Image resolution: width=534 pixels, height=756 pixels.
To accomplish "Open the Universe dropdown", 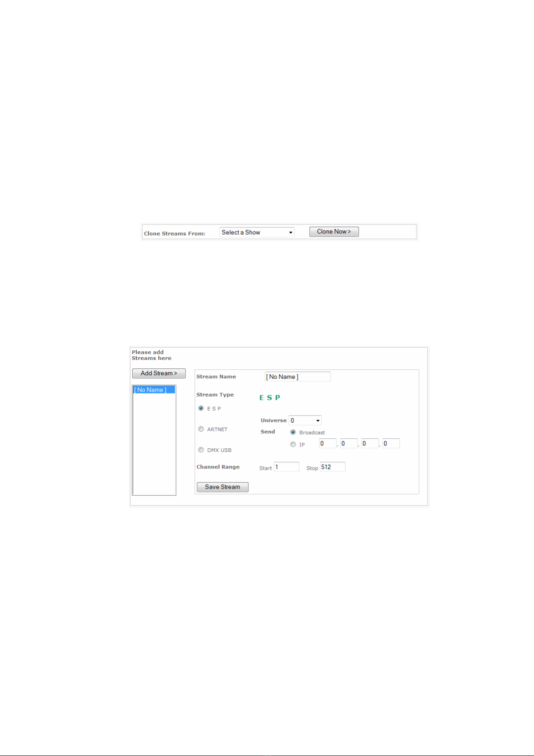I will (305, 420).
